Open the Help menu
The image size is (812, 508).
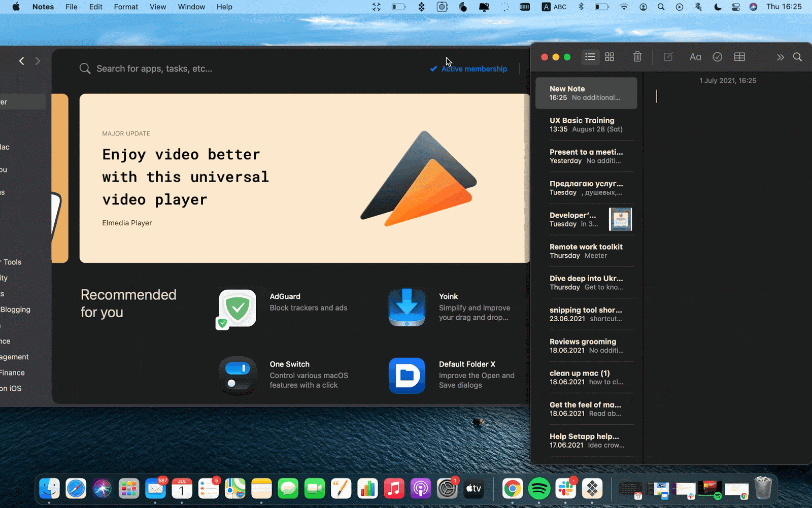[x=224, y=7]
